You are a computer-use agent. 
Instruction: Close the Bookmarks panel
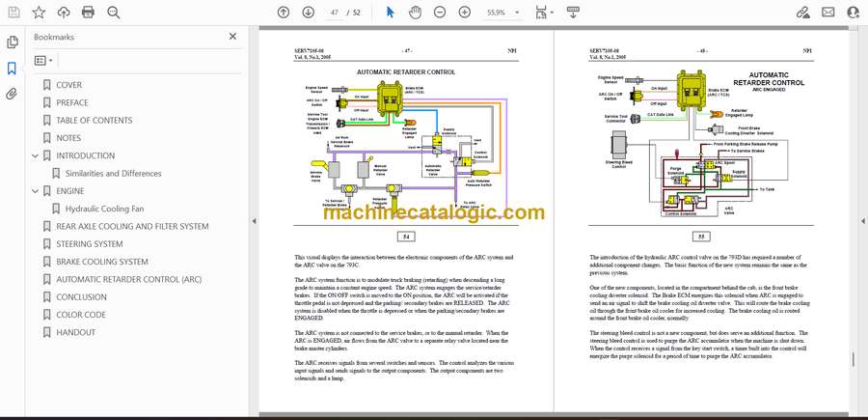point(232,37)
